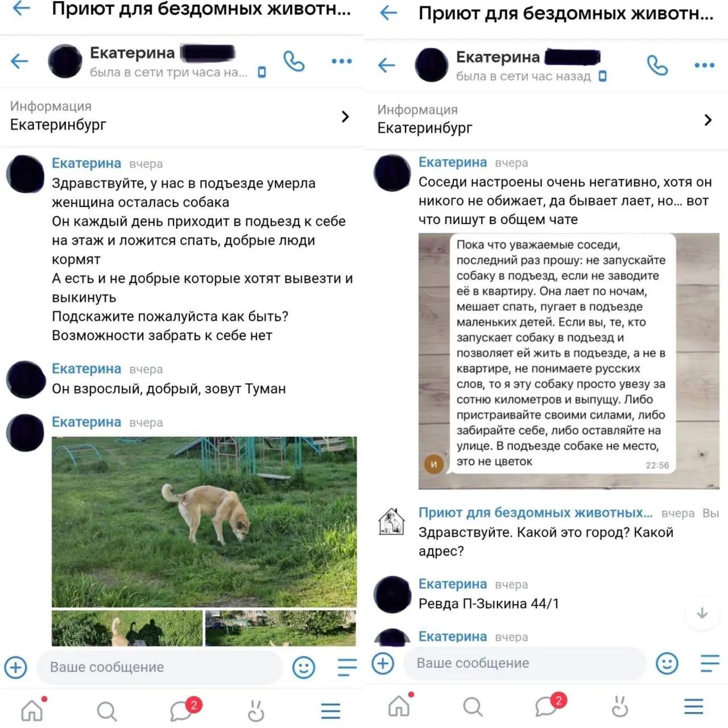
Task: Open search icon in right bottom navigation
Action: pyautogui.click(x=473, y=707)
